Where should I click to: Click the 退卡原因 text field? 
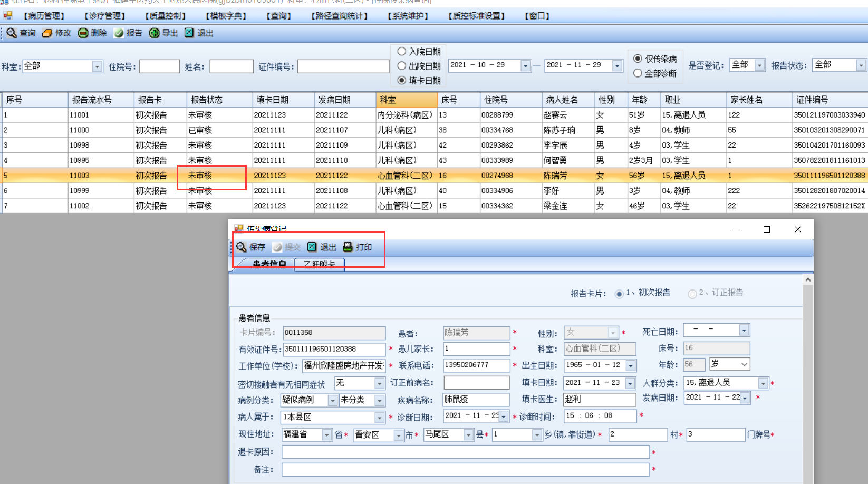(465, 452)
